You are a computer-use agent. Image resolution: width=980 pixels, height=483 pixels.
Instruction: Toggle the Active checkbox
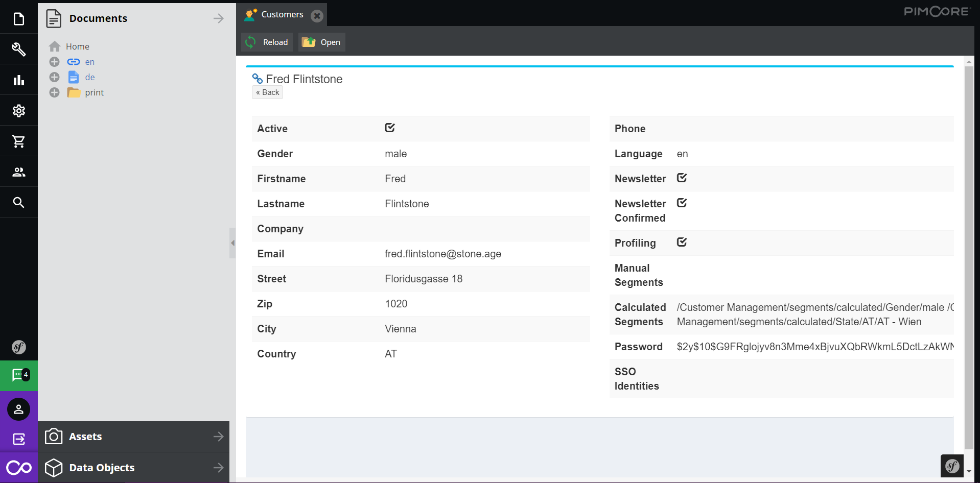[390, 128]
